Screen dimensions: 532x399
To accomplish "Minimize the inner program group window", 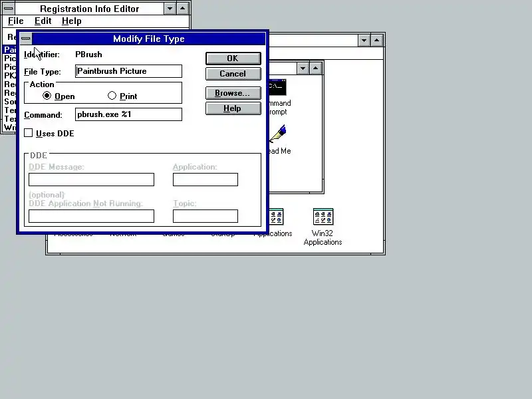I will coord(303,68).
